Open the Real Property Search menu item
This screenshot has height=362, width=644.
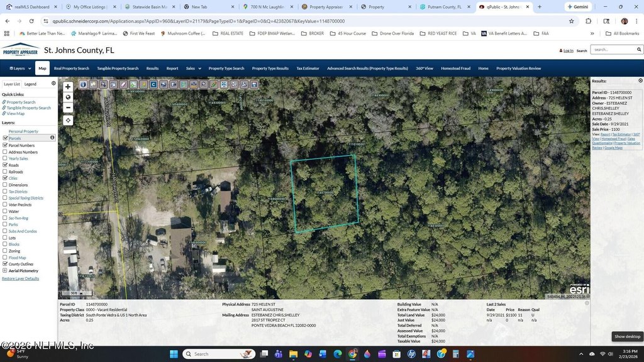72,69
